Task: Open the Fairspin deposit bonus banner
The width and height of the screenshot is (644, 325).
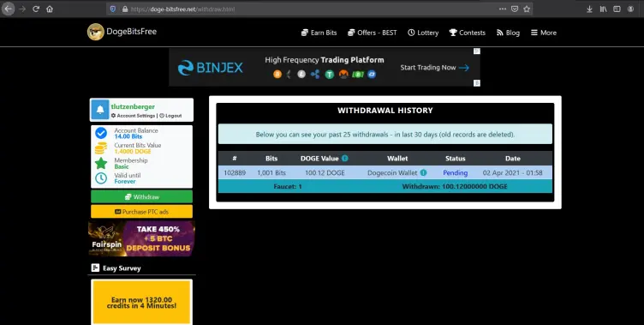Action: pyautogui.click(x=141, y=238)
